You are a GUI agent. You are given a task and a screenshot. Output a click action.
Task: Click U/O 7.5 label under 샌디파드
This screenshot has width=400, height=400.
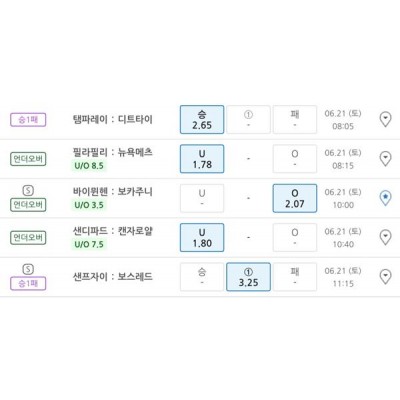point(89,244)
